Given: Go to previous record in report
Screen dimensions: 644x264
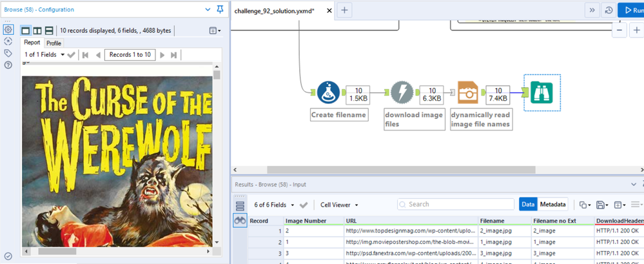Looking at the screenshot, I should 98,55.
